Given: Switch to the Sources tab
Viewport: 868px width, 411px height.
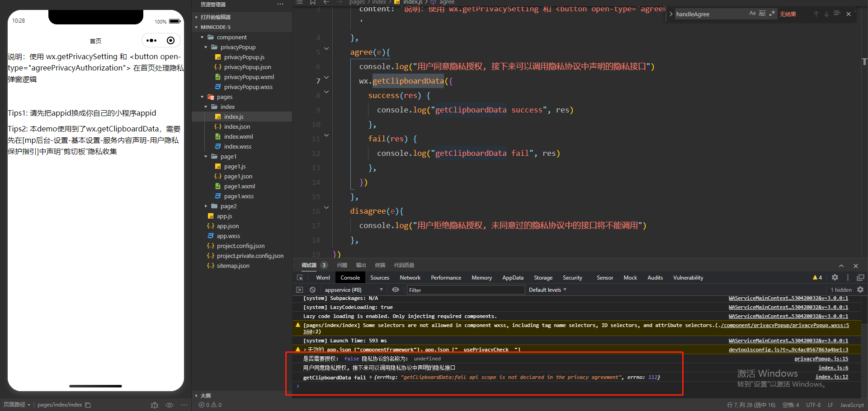Looking at the screenshot, I should coord(380,278).
